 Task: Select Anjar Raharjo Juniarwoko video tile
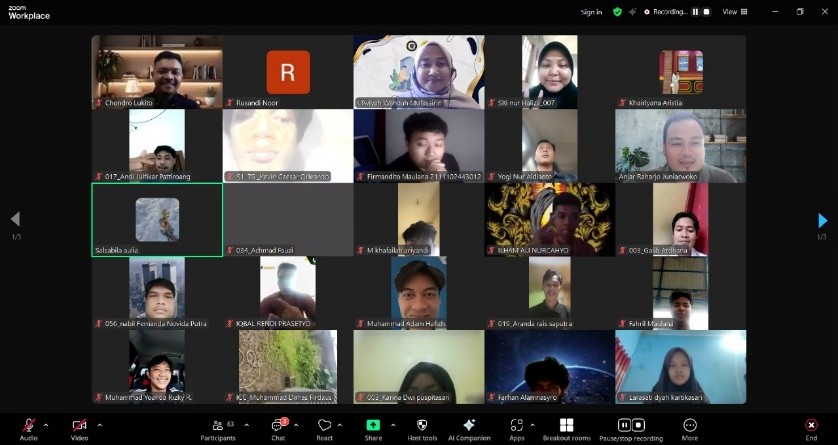point(681,146)
